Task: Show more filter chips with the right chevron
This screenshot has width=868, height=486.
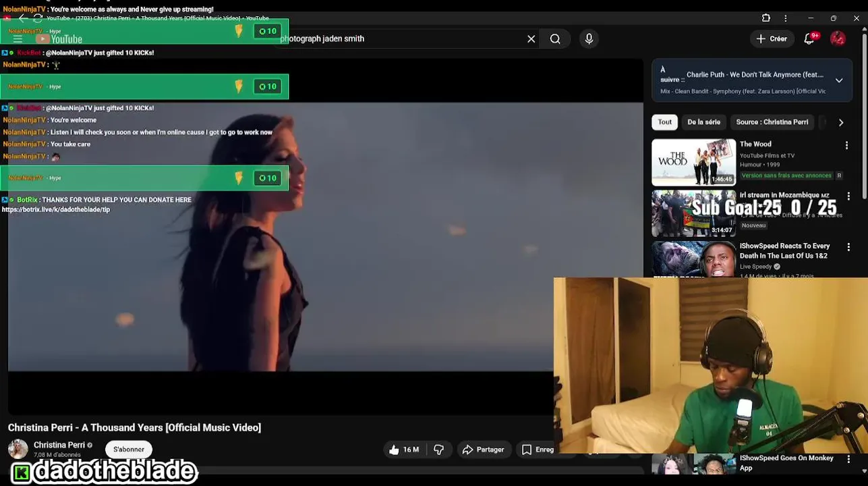Action: (841, 122)
